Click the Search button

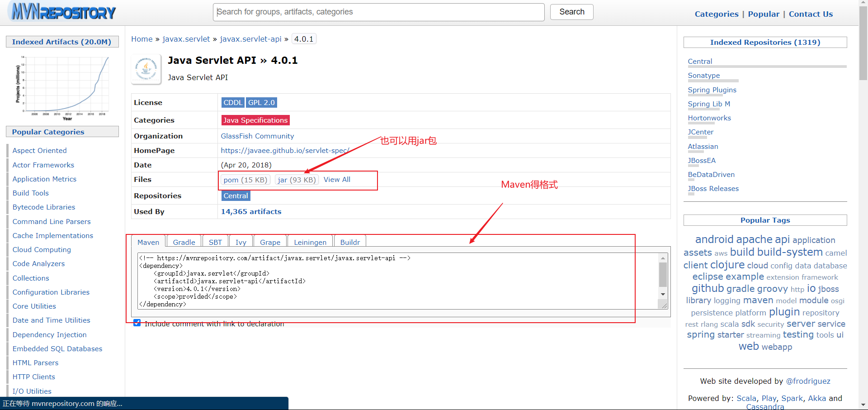(x=572, y=12)
